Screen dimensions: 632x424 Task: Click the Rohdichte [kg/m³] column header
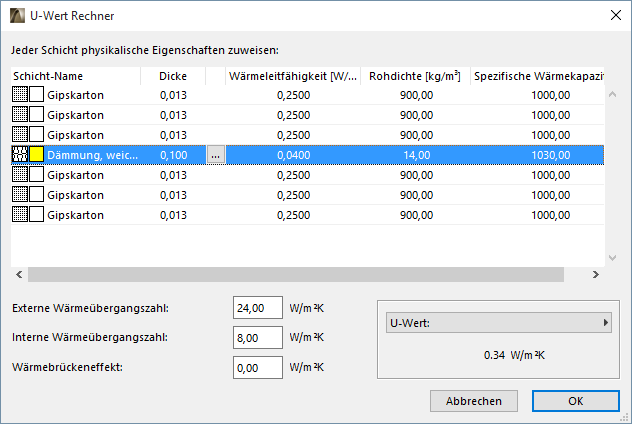coord(415,76)
